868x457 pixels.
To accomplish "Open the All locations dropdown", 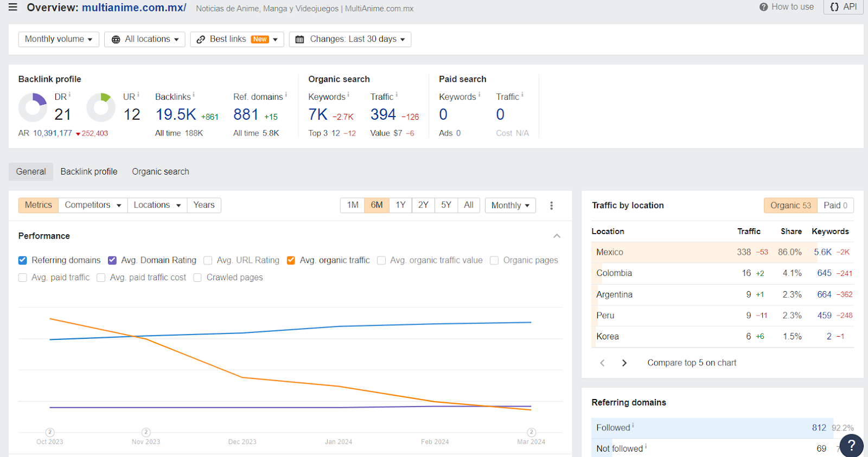I will click(145, 39).
